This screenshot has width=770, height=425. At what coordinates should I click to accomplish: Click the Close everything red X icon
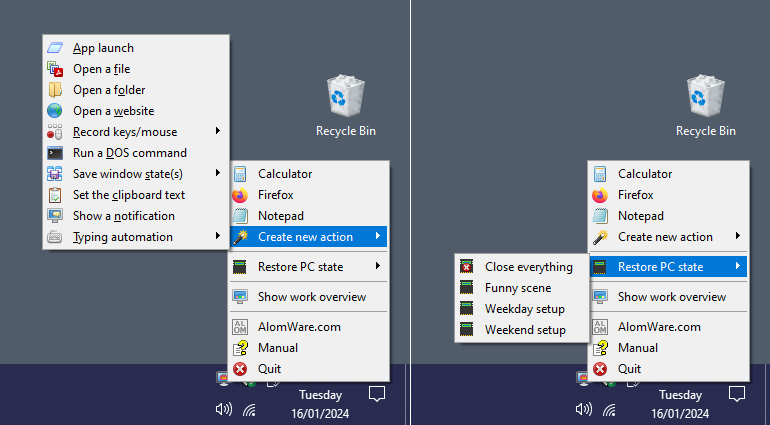coord(467,267)
